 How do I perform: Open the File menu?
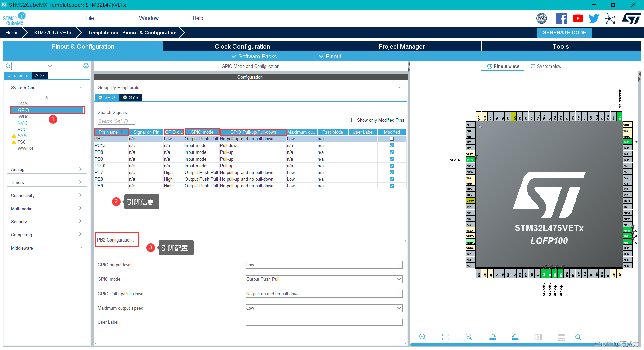[90, 18]
